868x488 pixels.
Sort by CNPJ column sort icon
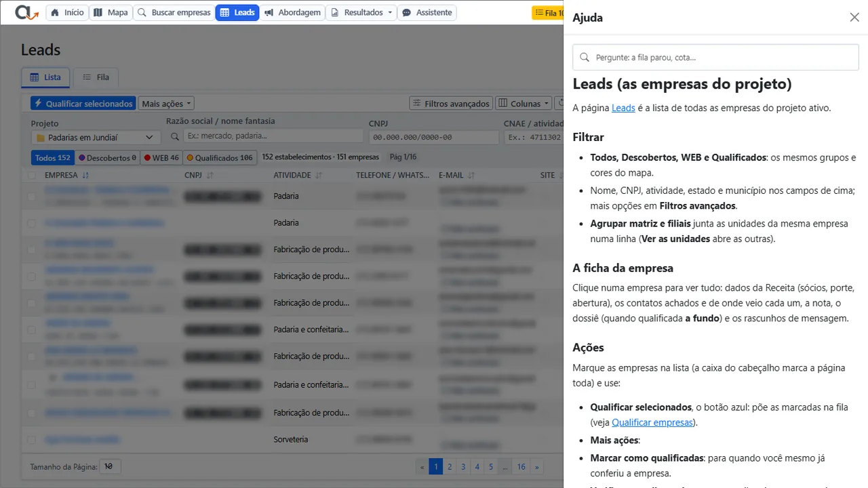(210, 176)
